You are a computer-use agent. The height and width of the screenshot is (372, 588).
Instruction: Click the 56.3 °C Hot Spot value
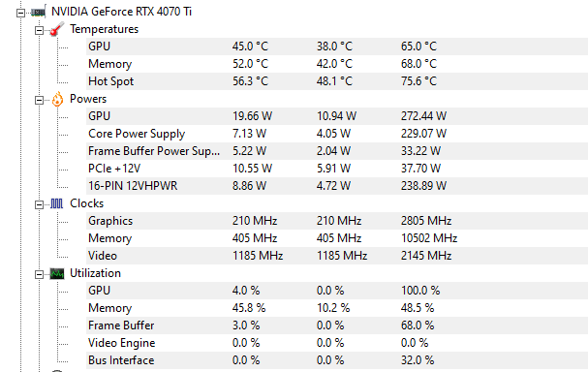pyautogui.click(x=250, y=81)
